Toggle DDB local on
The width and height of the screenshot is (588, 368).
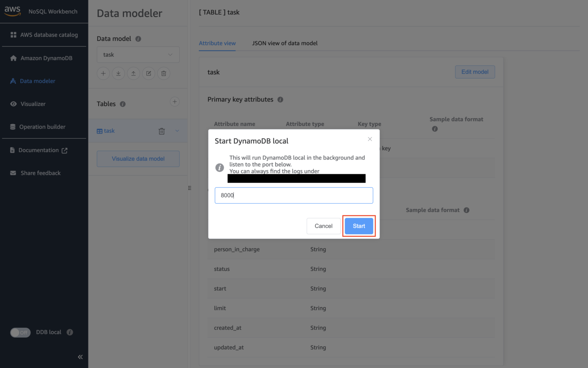(x=20, y=332)
